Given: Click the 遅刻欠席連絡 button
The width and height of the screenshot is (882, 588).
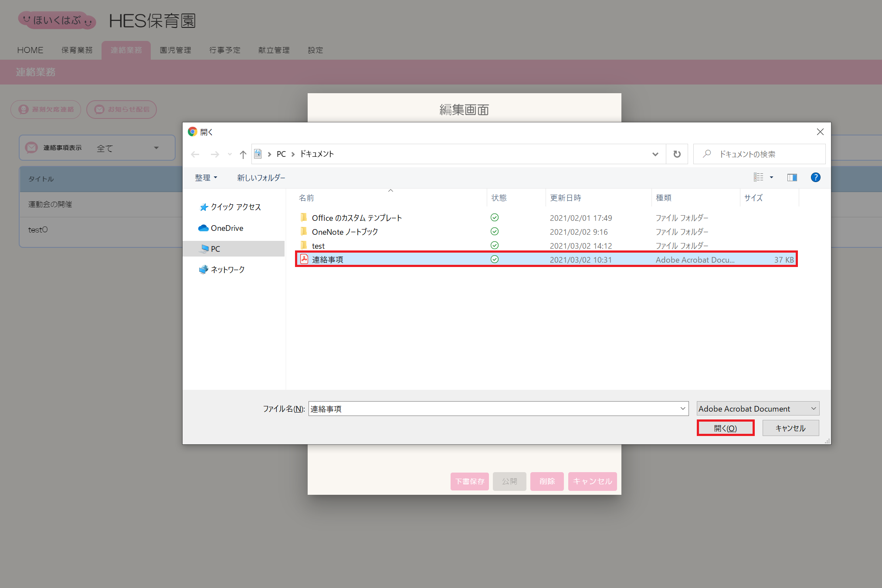Looking at the screenshot, I should [46, 109].
